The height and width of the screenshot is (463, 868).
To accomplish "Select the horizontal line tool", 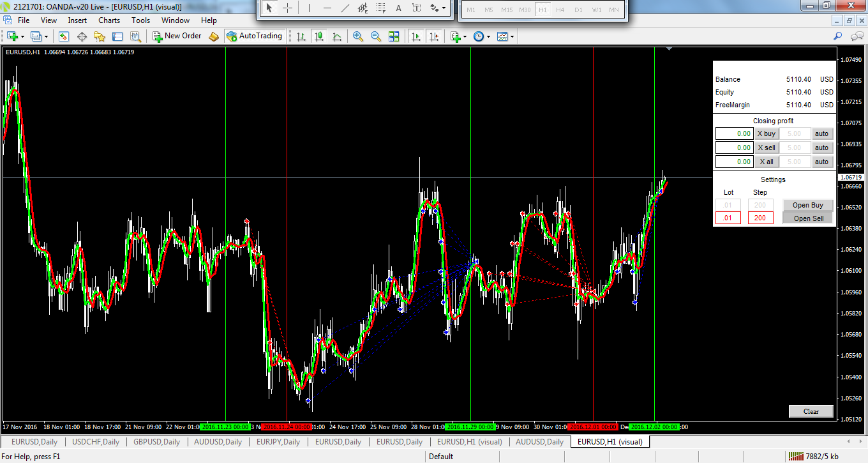I will 327,8.
